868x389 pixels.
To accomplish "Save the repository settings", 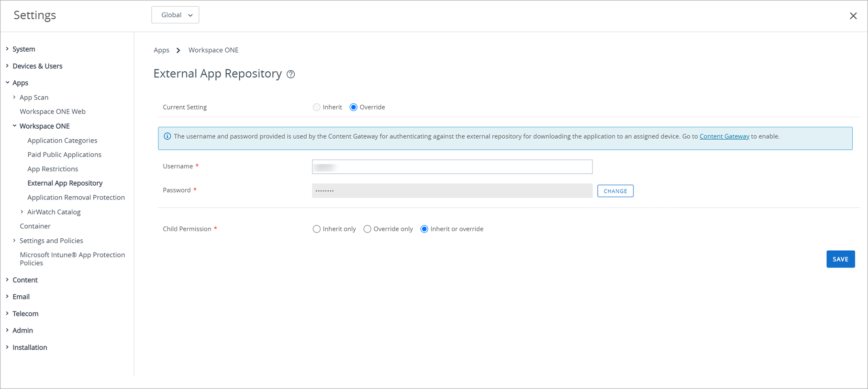I will 841,259.
